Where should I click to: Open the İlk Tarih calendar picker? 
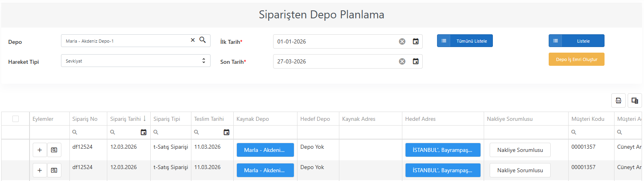(416, 41)
